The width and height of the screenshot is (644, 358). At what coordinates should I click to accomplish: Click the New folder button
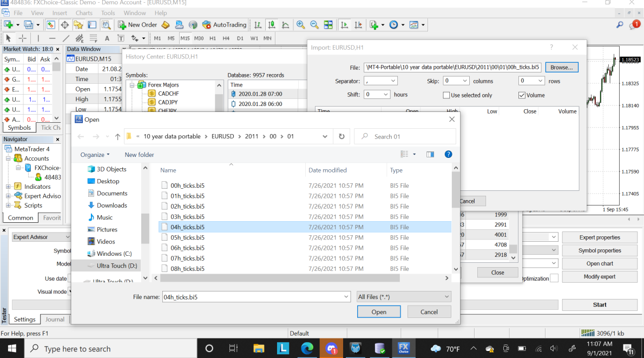click(139, 155)
